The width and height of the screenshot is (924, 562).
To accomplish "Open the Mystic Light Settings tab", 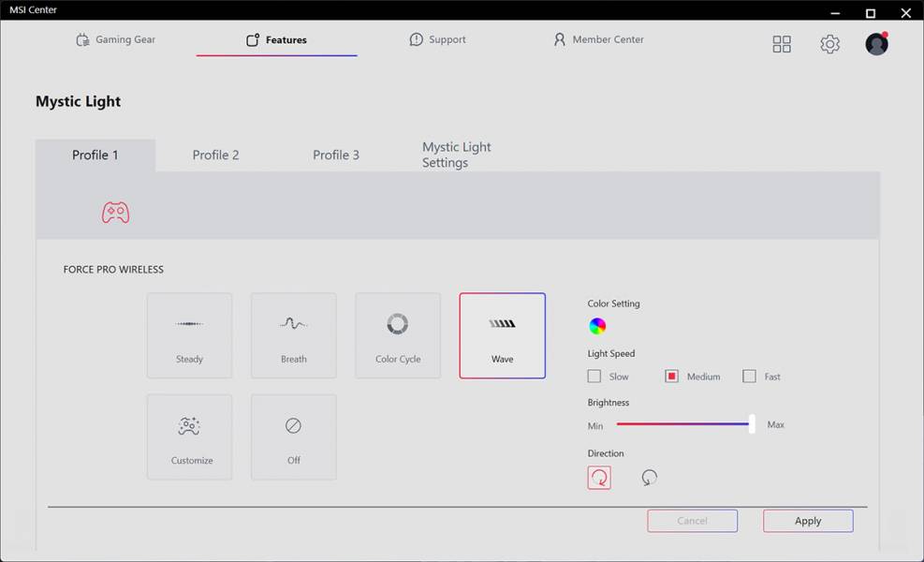I will (x=456, y=155).
